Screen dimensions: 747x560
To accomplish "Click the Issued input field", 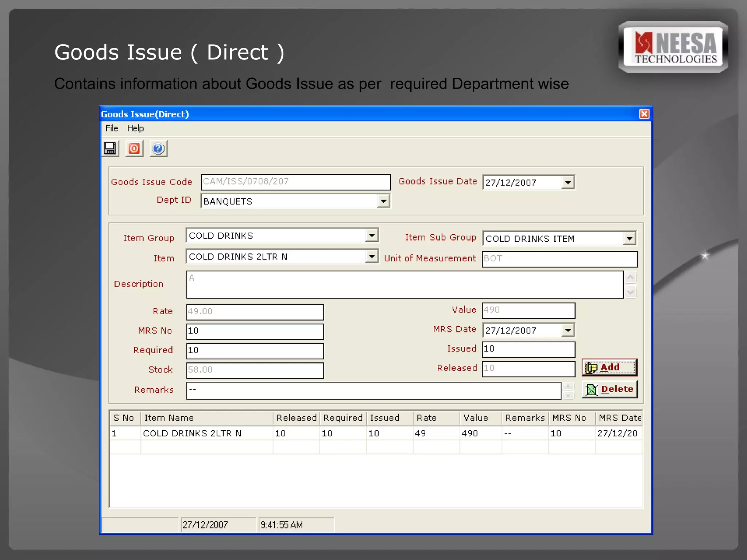I will [529, 349].
